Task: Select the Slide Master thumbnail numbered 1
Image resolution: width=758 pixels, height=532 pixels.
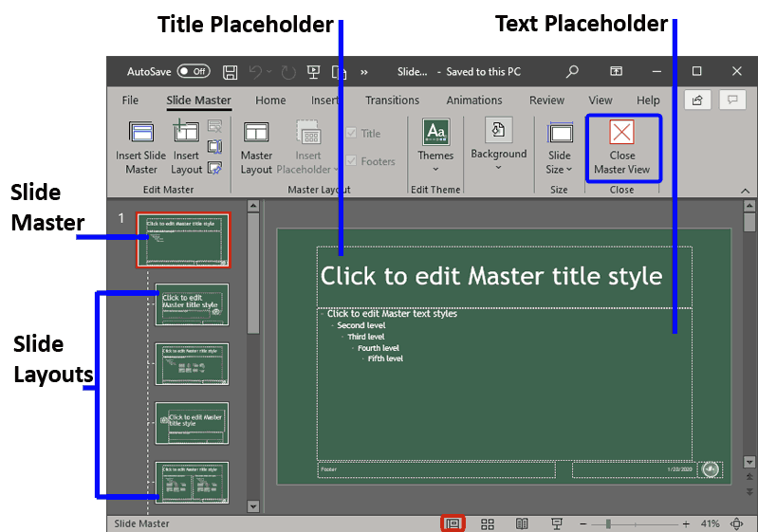Action: point(182,239)
